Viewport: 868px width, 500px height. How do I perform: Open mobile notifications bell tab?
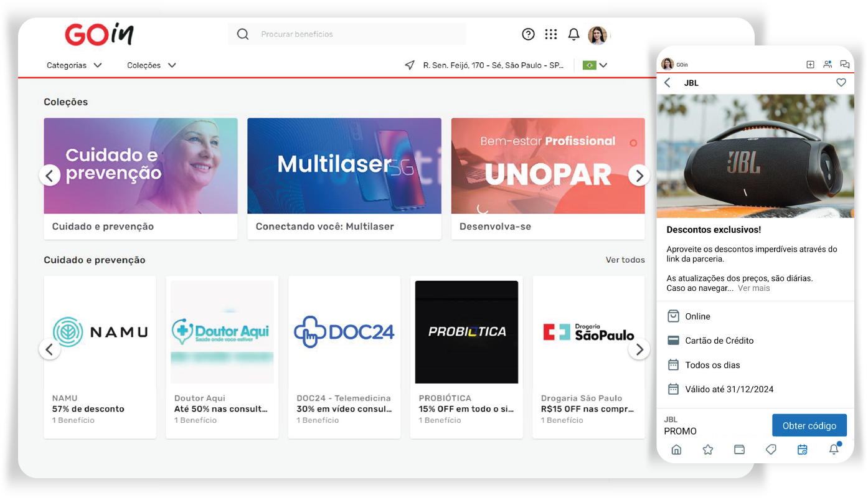[x=834, y=449]
